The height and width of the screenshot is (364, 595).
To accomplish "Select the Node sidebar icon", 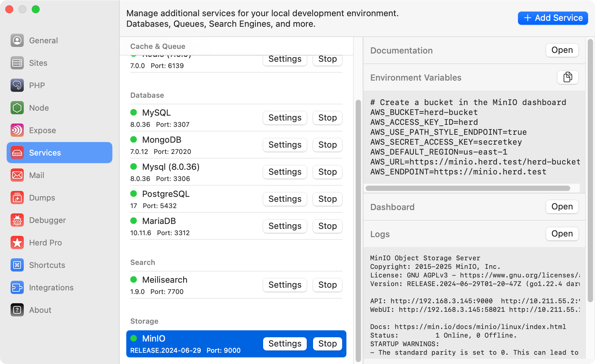I will click(39, 108).
